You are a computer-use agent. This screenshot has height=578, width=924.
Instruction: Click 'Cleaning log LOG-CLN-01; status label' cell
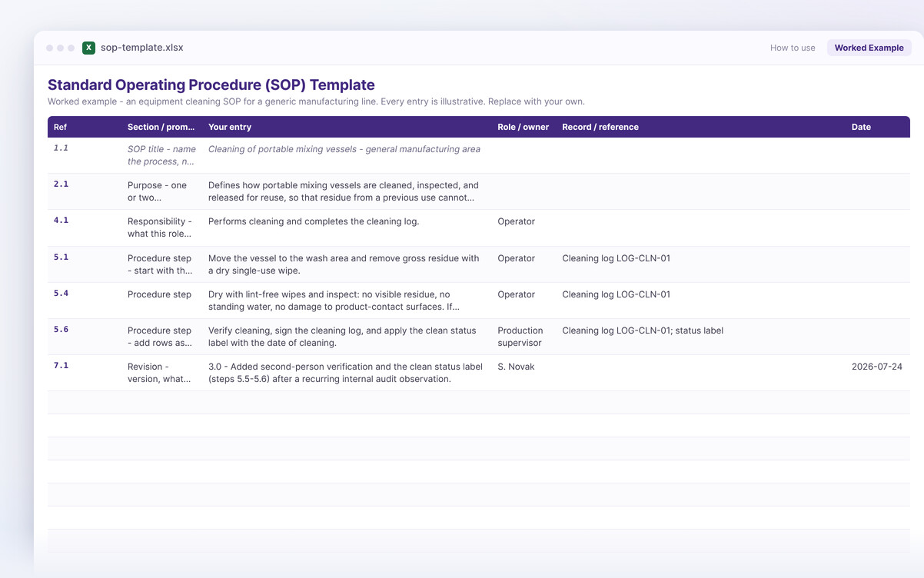click(643, 331)
